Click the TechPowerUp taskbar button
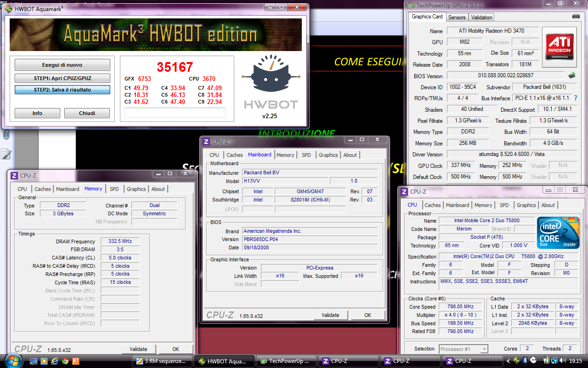The height and width of the screenshot is (368, 588). coord(287,361)
